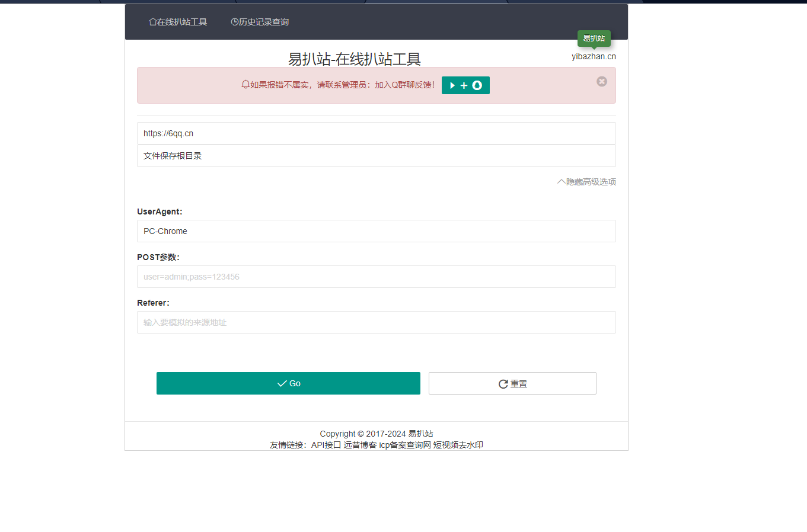Click the plus icon inside the green QQ button

point(465,85)
